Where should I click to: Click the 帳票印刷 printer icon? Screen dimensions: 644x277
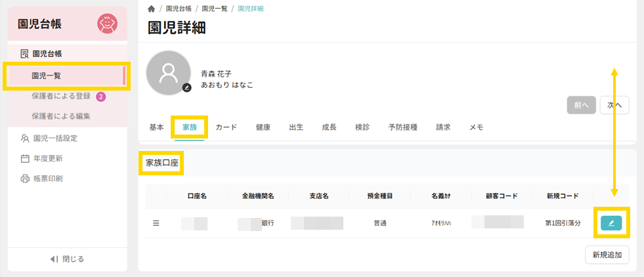(x=25, y=179)
